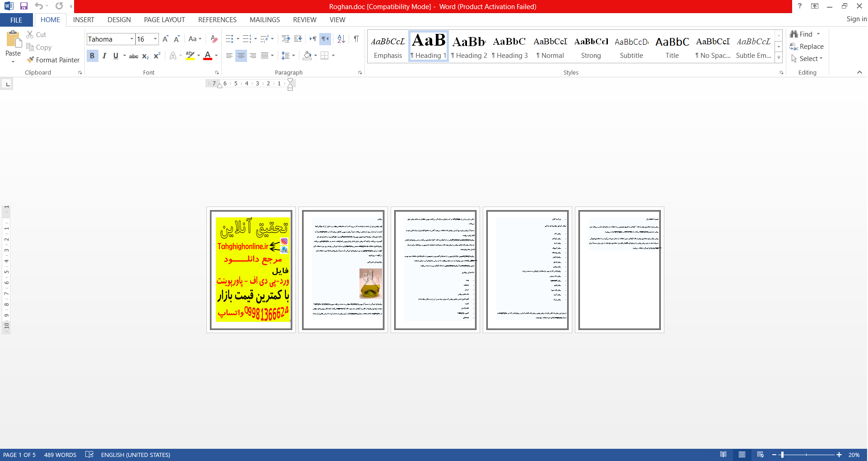Sort paragraphs alphabetically
868x461 pixels.
341,39
